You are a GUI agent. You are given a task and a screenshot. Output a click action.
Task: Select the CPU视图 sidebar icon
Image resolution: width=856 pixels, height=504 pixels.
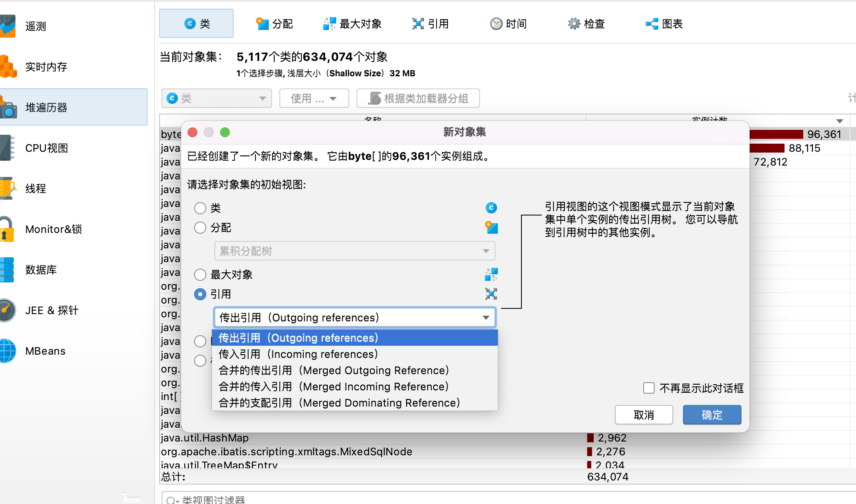[x=7, y=148]
